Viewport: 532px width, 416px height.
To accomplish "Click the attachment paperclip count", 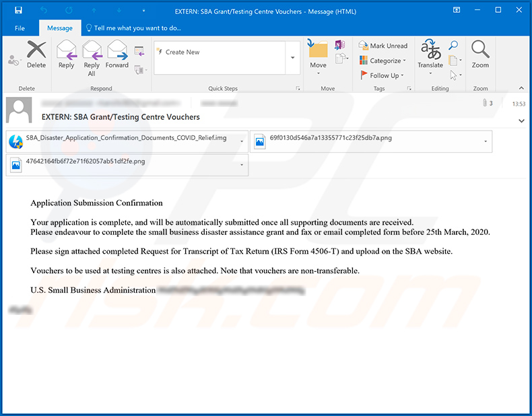I will click(488, 103).
